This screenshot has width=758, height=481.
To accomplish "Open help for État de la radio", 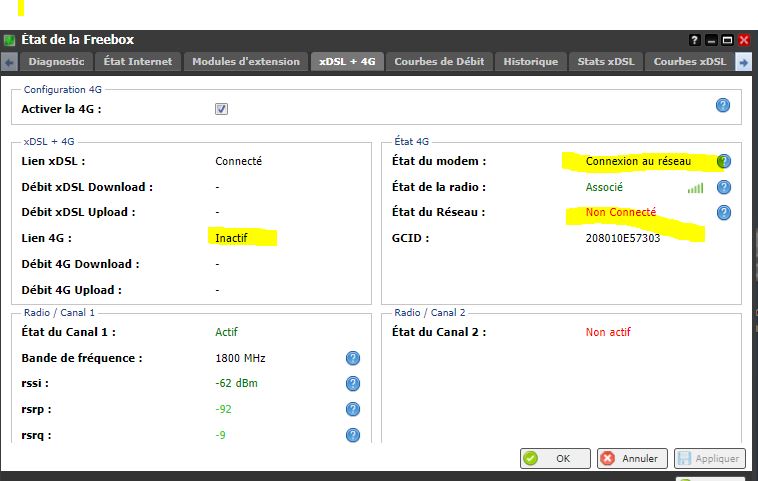I will [724, 187].
